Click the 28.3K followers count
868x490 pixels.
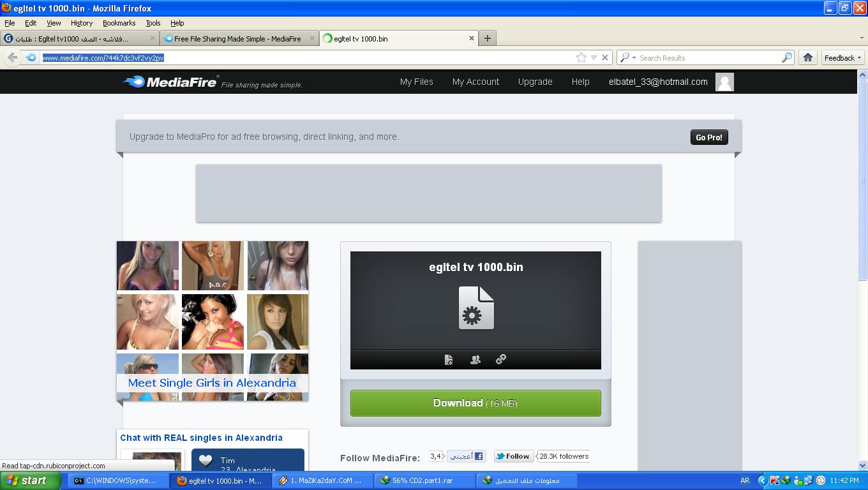(564, 456)
